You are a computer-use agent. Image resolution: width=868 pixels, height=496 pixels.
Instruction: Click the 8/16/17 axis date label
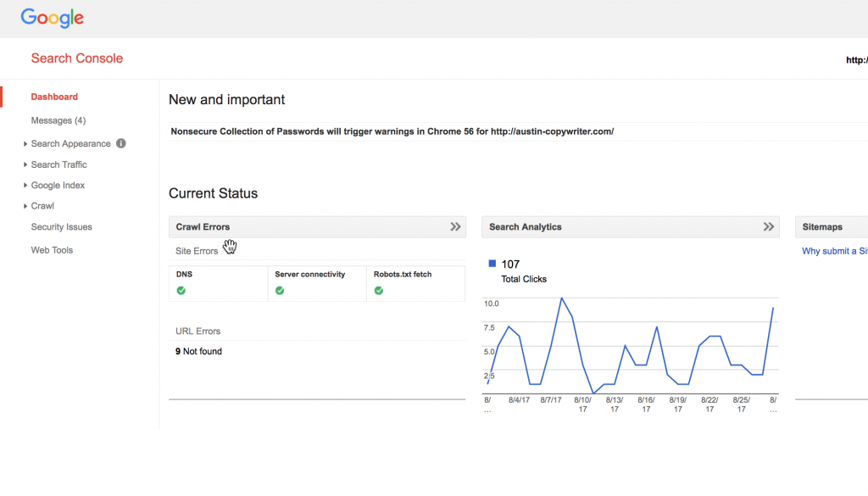[646, 404]
